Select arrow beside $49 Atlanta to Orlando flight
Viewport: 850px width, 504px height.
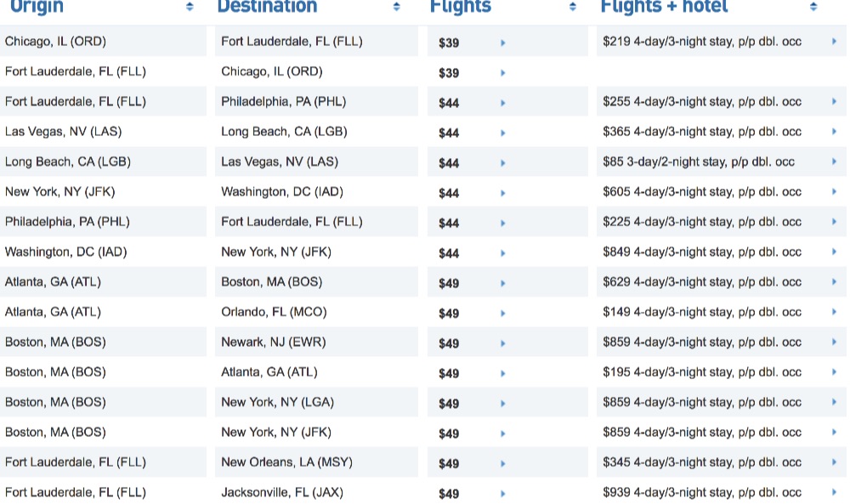coord(503,313)
